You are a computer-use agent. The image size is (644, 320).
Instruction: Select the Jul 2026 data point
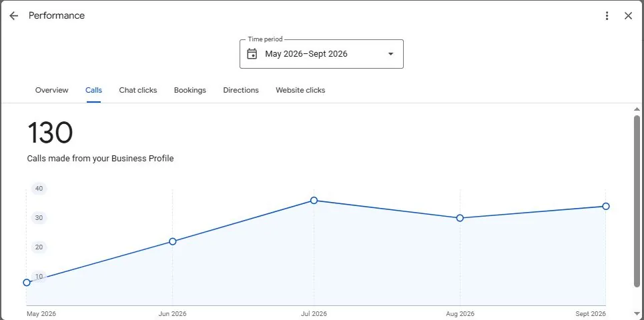(314, 200)
